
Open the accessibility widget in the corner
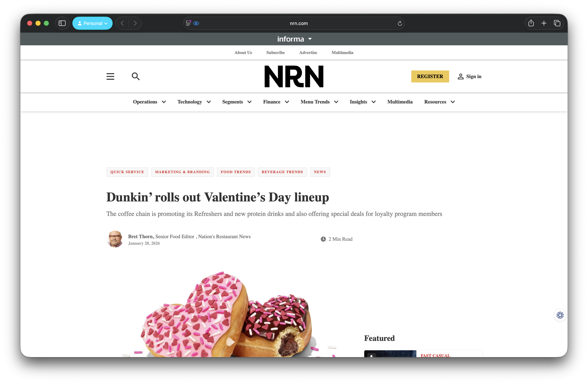560,315
